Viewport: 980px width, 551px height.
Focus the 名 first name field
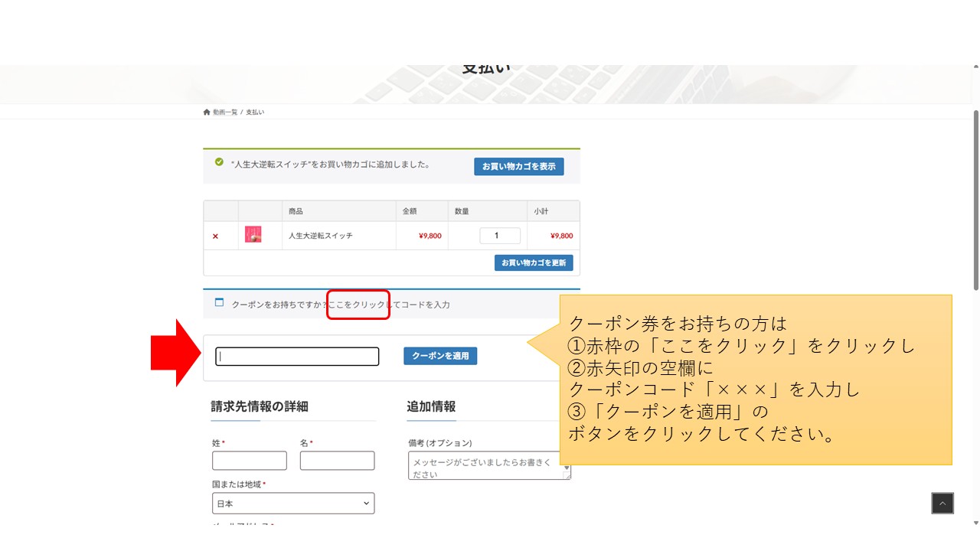click(337, 461)
